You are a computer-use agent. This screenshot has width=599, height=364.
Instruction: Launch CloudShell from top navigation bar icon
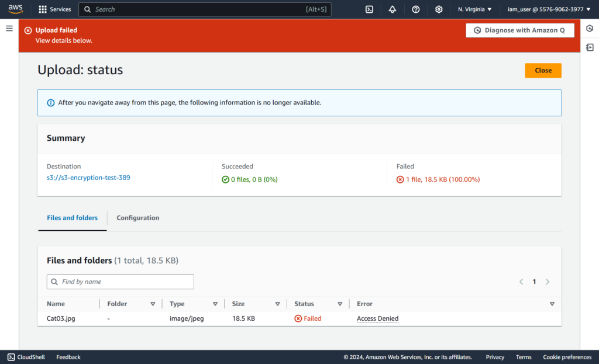(369, 9)
